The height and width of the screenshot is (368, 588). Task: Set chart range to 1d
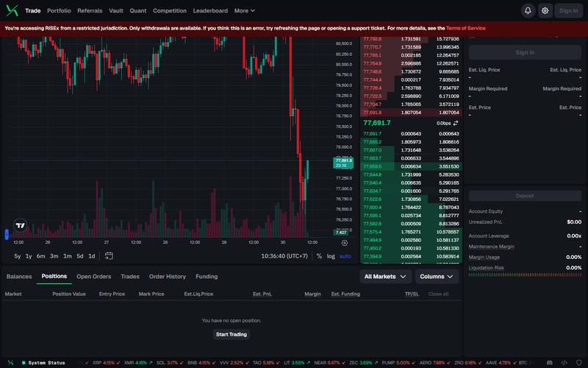click(x=91, y=256)
